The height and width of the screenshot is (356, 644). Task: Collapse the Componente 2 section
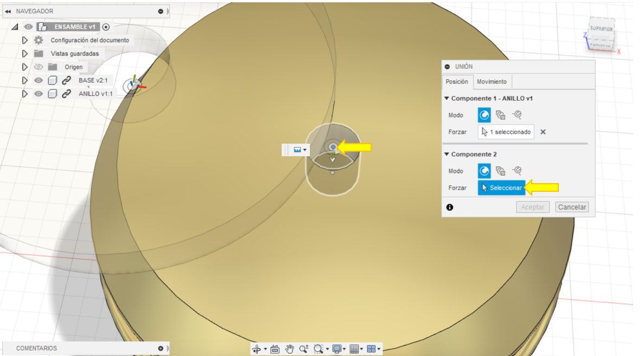(x=447, y=154)
